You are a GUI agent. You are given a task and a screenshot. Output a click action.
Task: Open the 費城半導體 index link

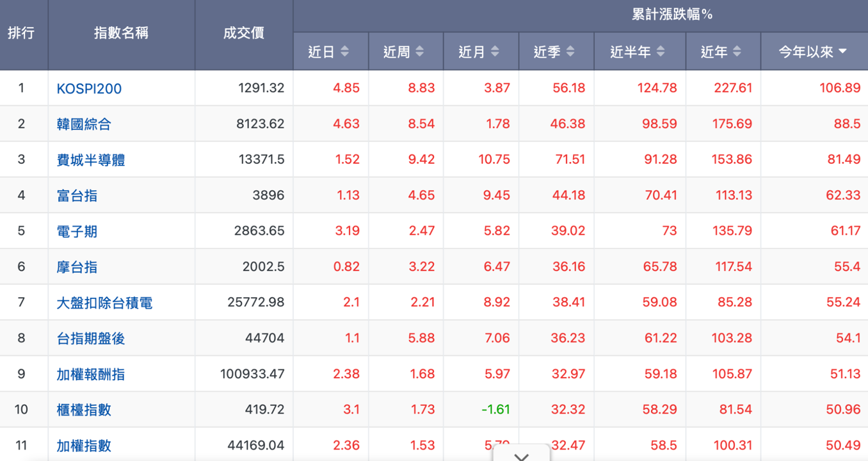(x=91, y=159)
